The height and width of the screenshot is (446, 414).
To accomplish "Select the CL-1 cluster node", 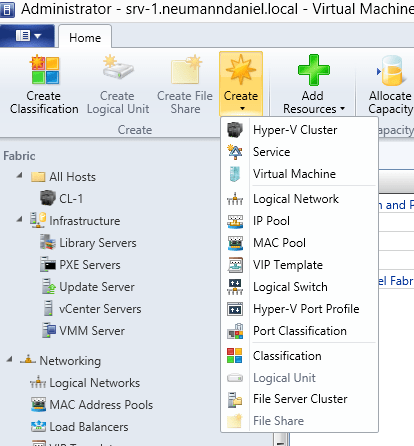I will click(x=61, y=198).
